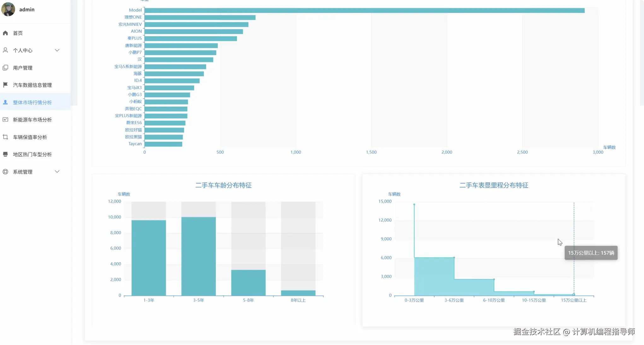Click the 宏光MINIEV bar
Screen dimensions: 644x345
[x=196, y=24]
